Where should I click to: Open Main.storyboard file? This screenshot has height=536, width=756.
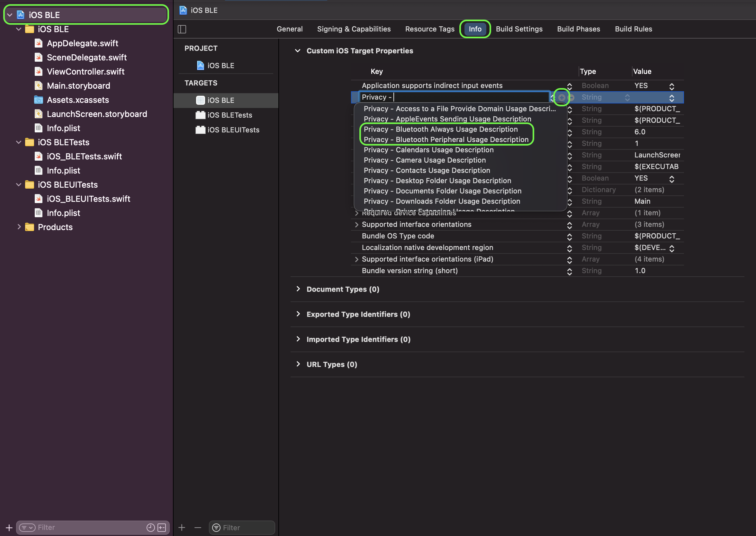[78, 86]
